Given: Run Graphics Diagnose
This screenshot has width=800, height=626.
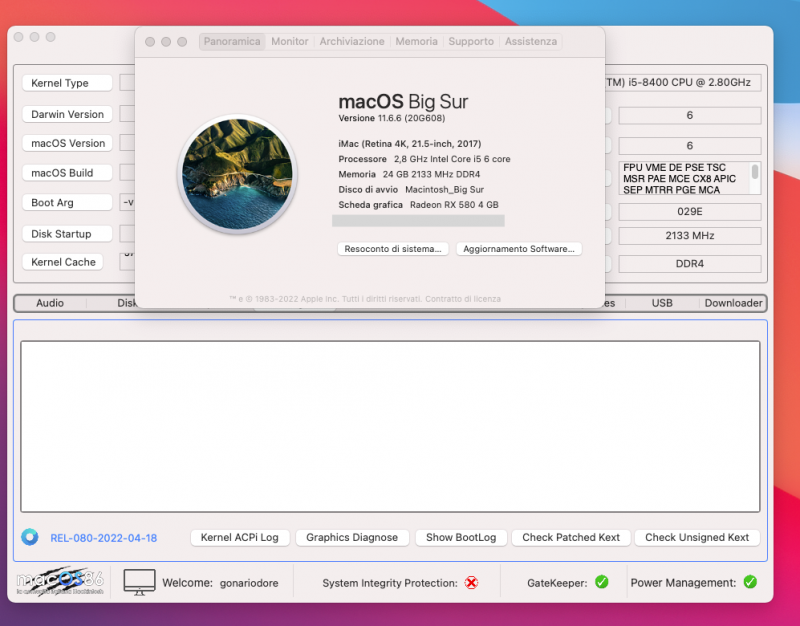Looking at the screenshot, I should (x=352, y=537).
